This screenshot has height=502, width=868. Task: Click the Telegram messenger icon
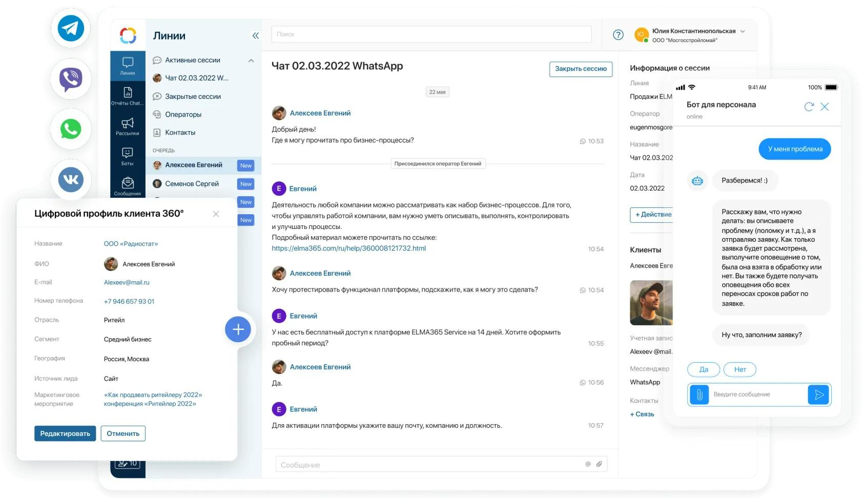(x=71, y=29)
